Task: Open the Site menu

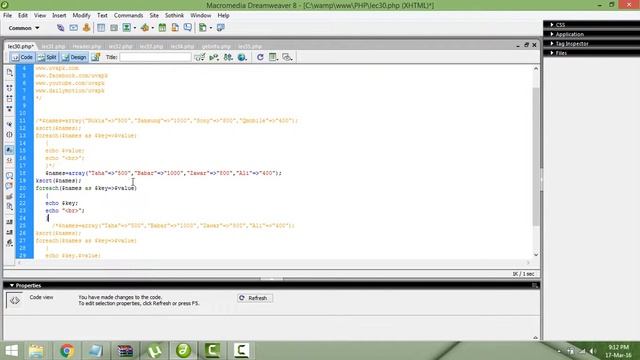Action: coord(154,16)
